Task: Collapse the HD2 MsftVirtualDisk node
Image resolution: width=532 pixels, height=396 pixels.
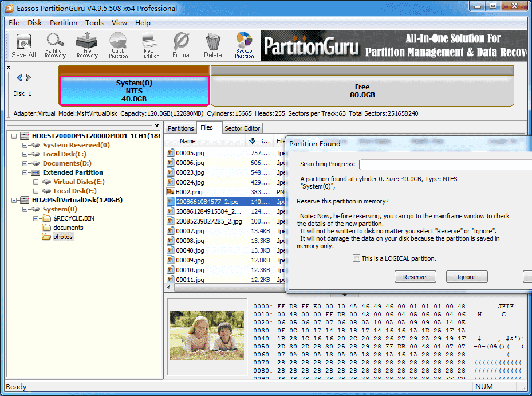Action: (14, 200)
